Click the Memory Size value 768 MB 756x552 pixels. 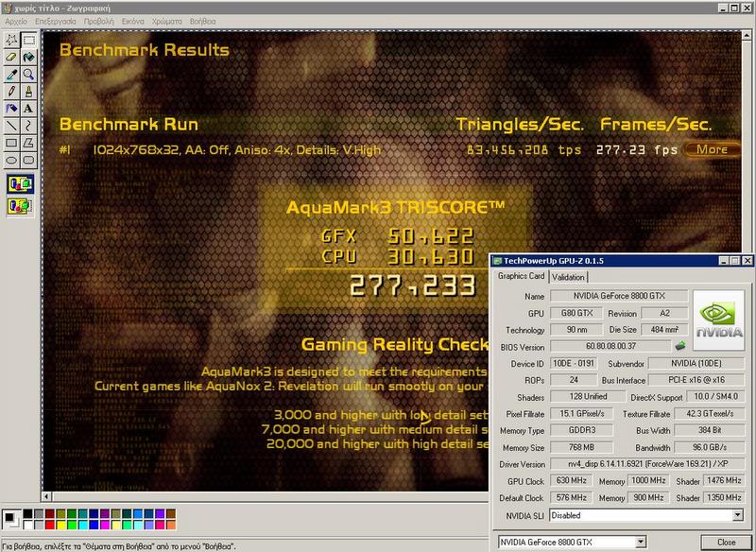point(581,447)
